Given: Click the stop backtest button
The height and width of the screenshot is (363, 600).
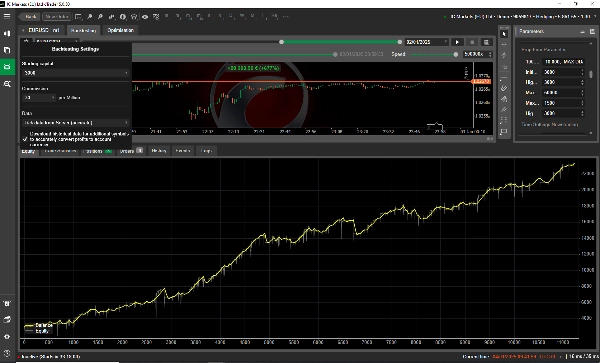Looking at the screenshot, I should click(472, 42).
